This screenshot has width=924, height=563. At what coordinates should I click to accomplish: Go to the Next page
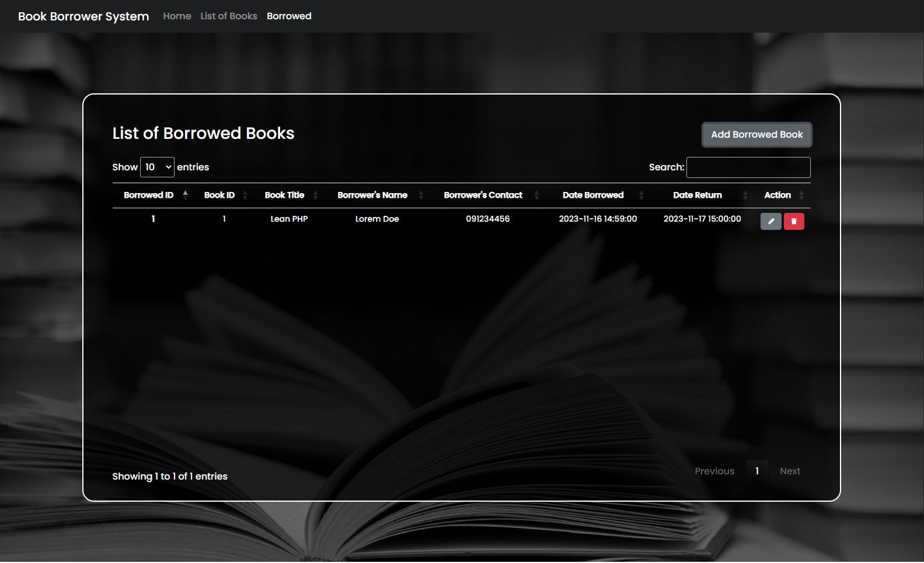[x=790, y=471]
